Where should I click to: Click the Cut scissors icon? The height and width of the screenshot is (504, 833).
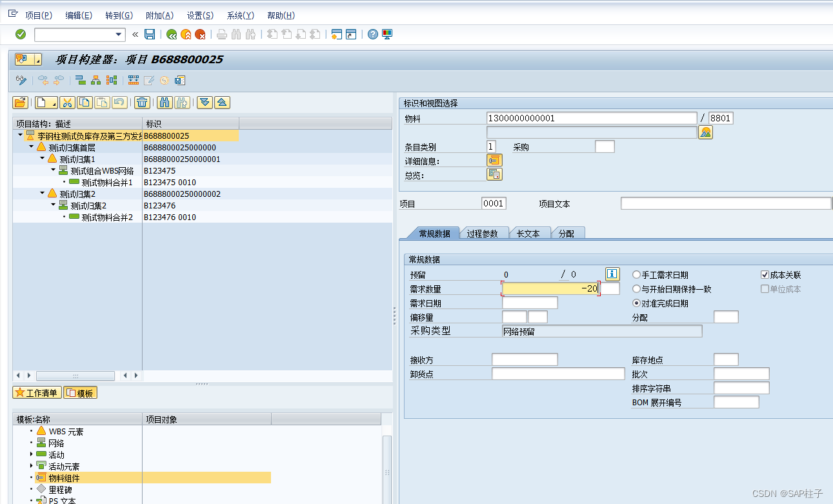(x=68, y=102)
